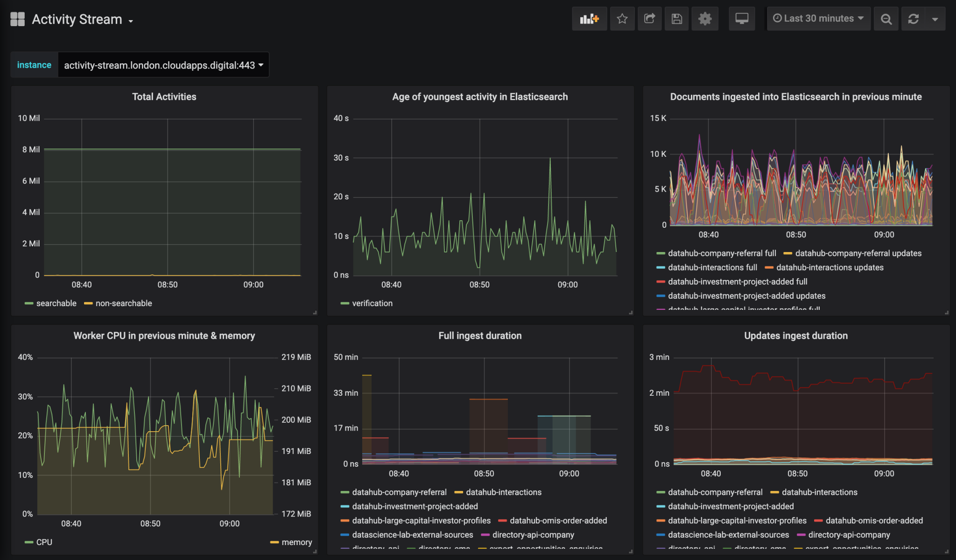Save the dashboard via disk icon

tap(676, 19)
